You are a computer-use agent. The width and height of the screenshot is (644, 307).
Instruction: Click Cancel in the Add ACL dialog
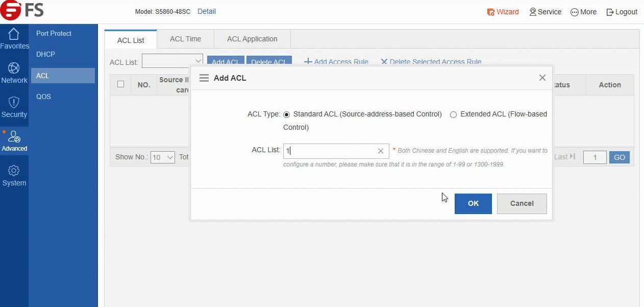[522, 203]
